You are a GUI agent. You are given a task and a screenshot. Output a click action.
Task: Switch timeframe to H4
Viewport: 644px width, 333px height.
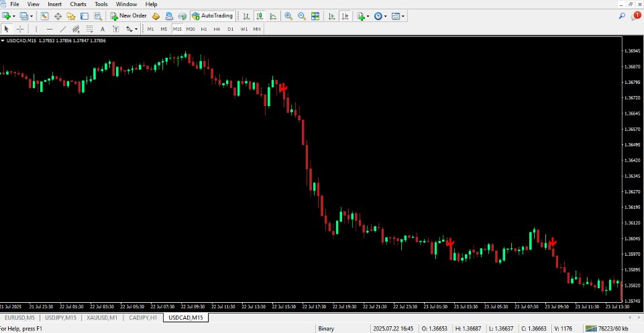(217, 29)
